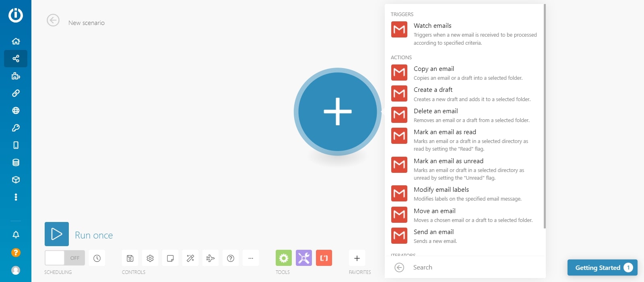Click the Notes icon in controls
The image size is (644, 282).
pyautogui.click(x=170, y=258)
